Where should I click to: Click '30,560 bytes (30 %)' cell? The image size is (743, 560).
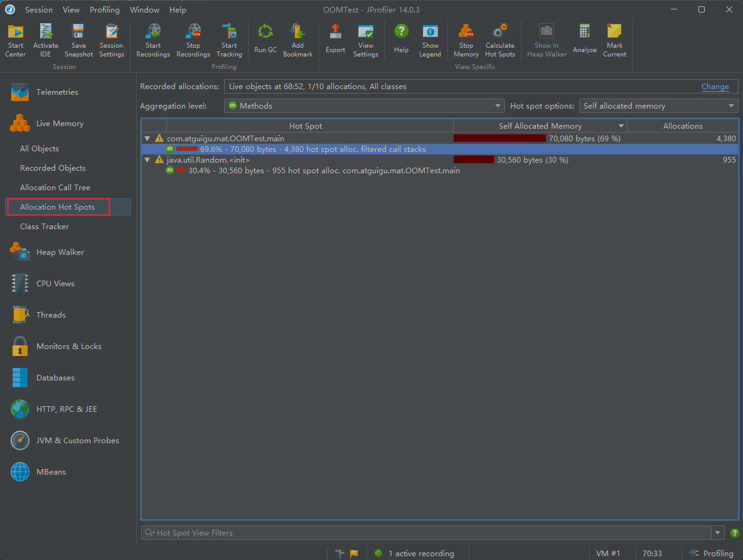[x=540, y=160]
